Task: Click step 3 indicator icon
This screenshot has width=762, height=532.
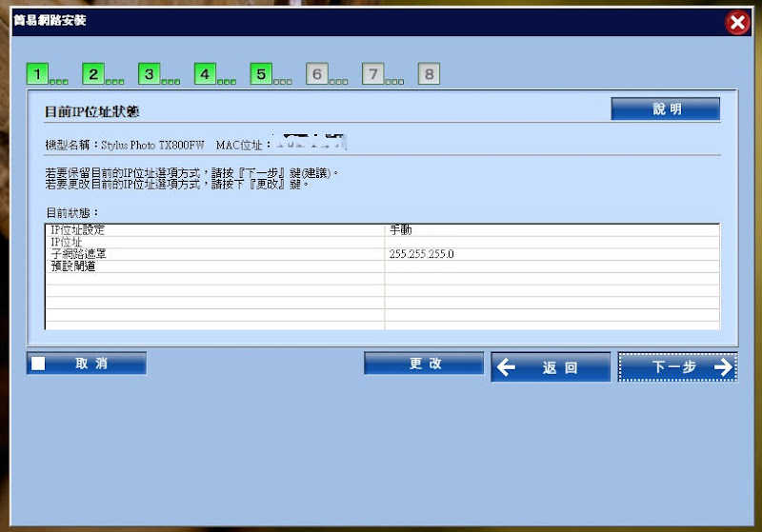Action: coord(150,74)
